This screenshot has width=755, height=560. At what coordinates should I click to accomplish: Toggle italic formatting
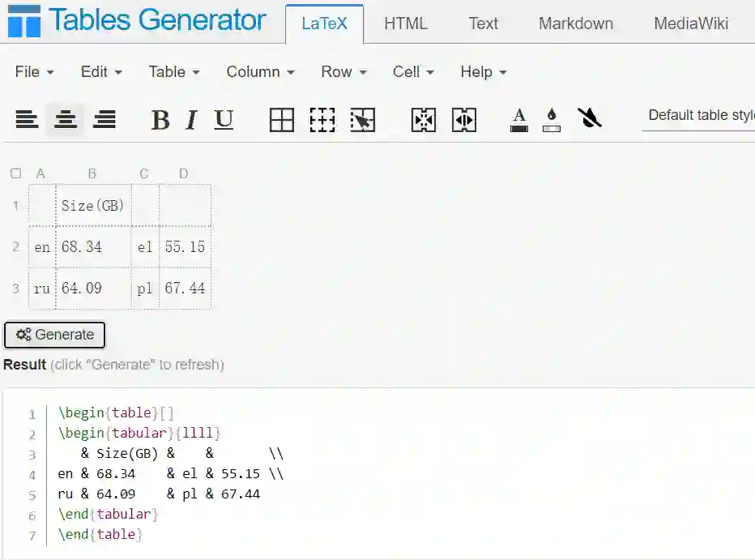191,121
